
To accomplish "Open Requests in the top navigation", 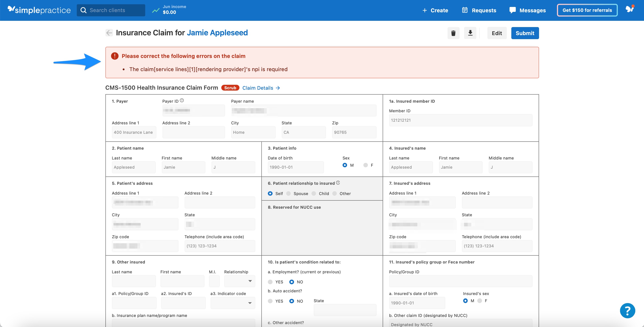I will (479, 10).
